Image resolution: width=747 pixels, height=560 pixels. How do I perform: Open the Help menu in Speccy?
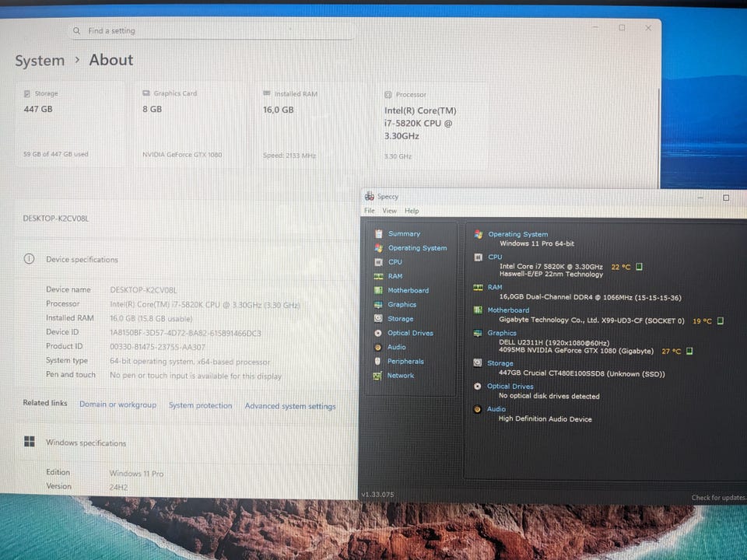(412, 211)
